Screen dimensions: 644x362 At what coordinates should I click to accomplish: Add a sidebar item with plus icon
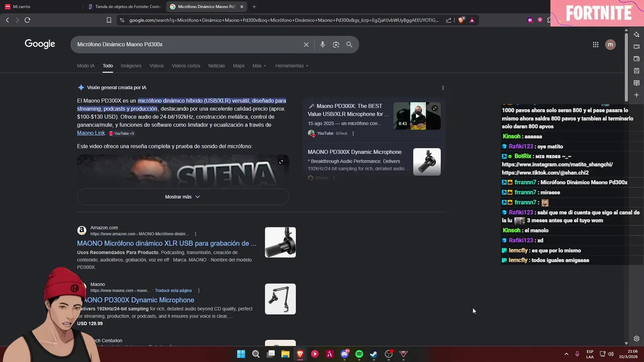pos(636,95)
